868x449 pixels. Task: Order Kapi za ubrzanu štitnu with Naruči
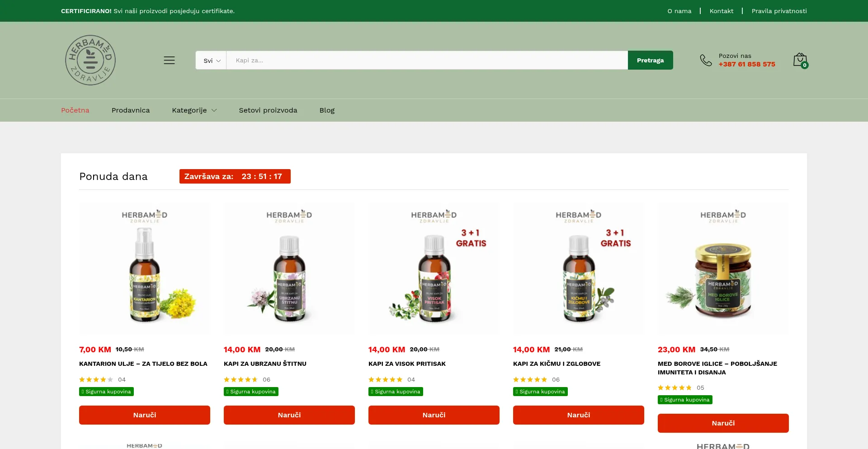289,415
